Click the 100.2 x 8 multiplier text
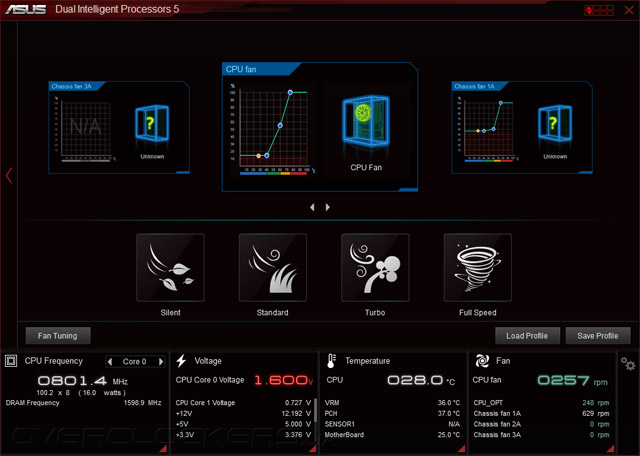 (53, 393)
